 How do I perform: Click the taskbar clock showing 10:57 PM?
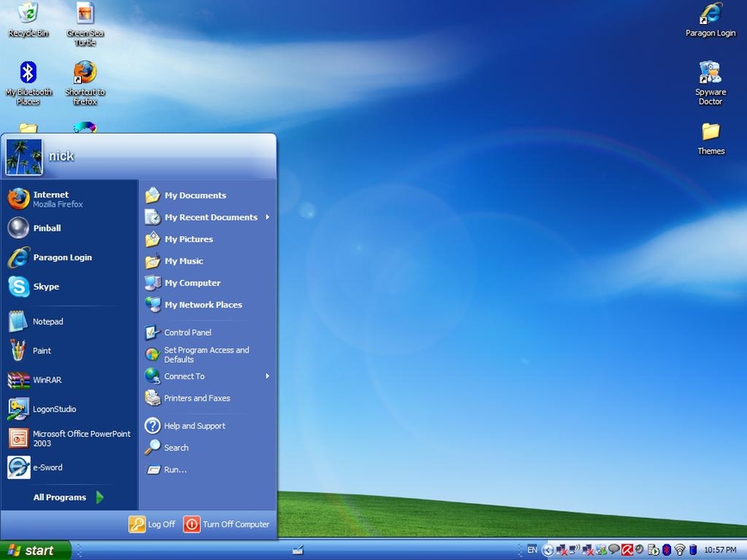pos(720,550)
